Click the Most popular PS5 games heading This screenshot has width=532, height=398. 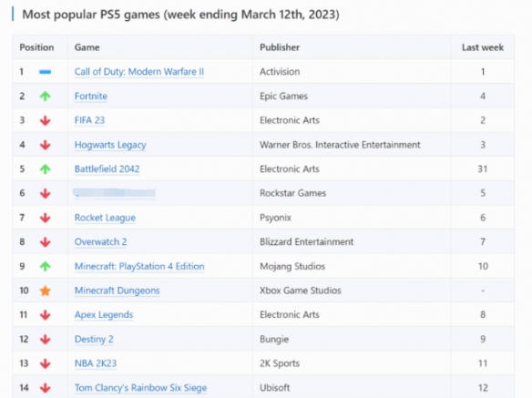click(x=180, y=15)
